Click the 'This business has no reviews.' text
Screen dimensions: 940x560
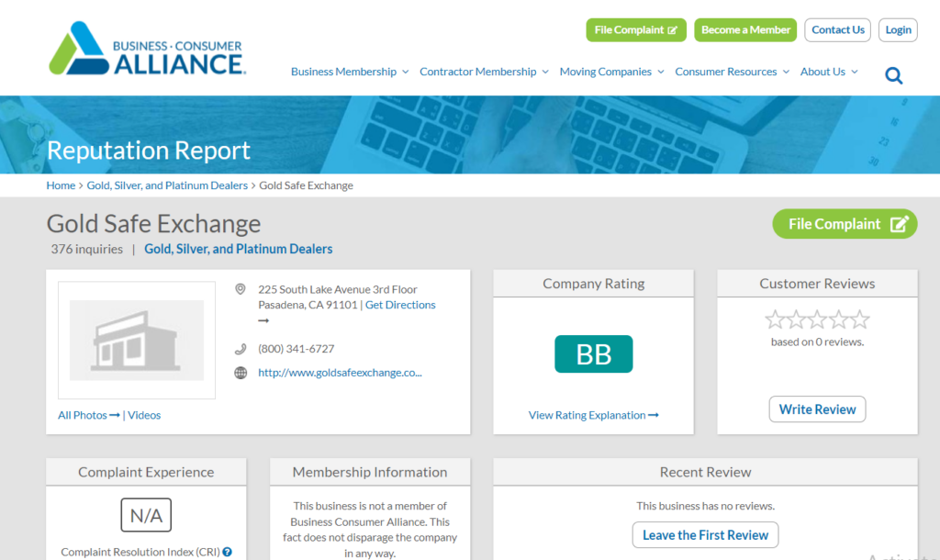coord(706,506)
